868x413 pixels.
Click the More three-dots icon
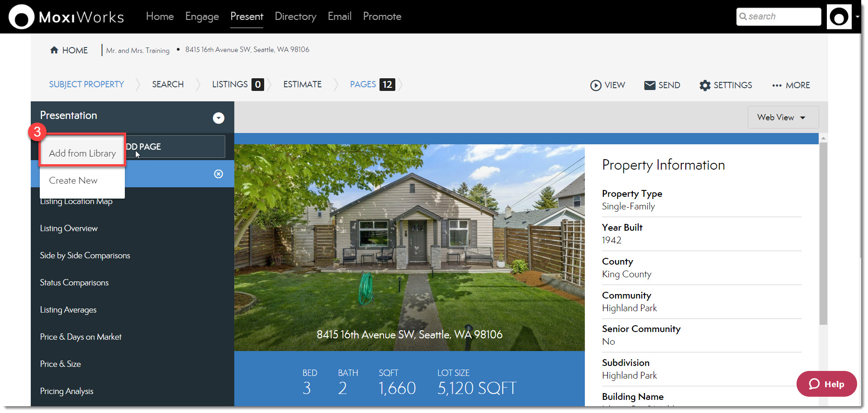pos(777,85)
